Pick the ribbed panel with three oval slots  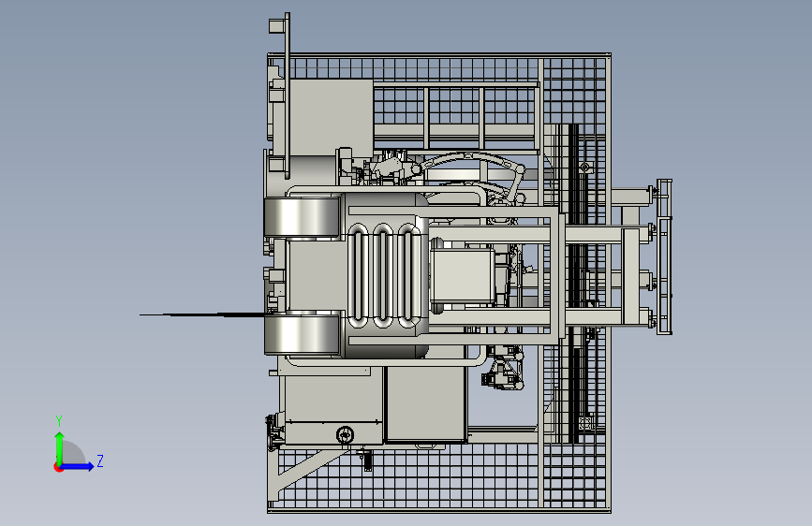[384, 275]
